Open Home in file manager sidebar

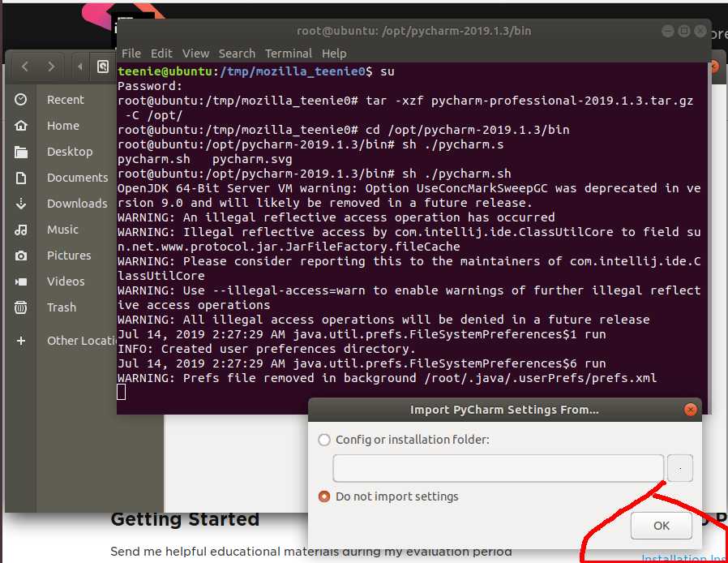coord(63,126)
